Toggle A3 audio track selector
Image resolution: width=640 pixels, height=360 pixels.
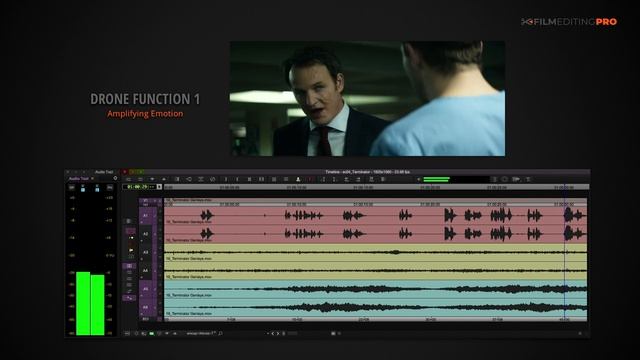coord(145,252)
